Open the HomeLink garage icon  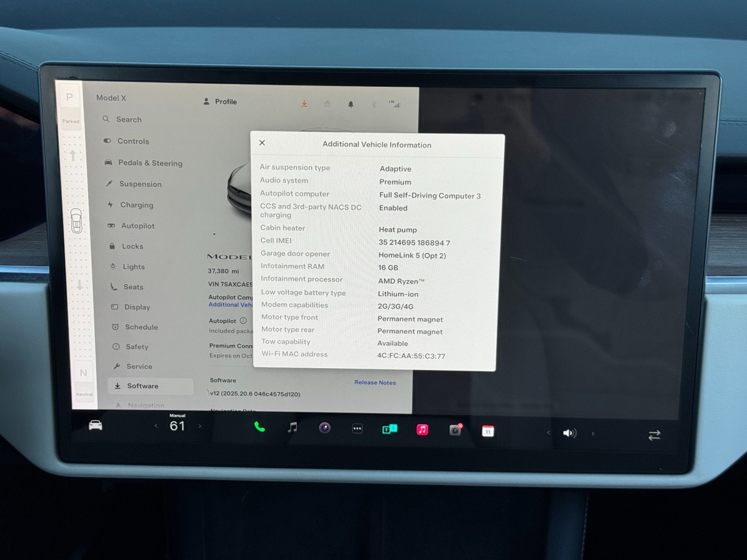point(327,104)
